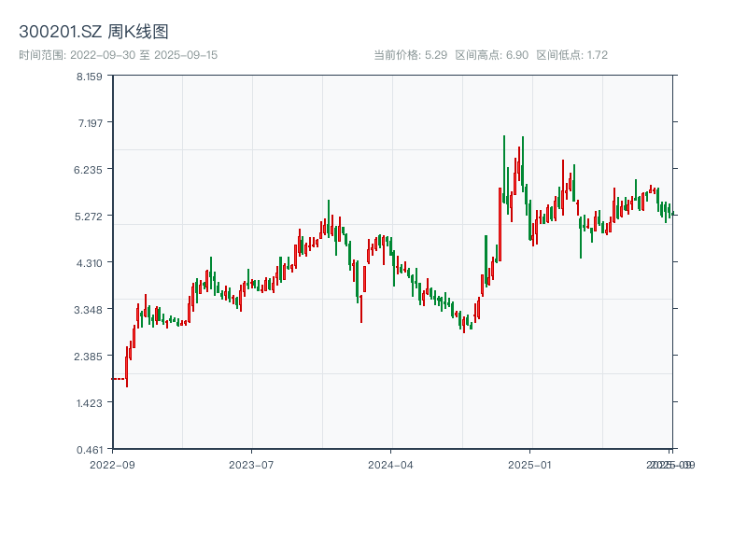The image size is (747, 560).
Task: Click the 当前价格: 5.29 label
Action: (x=410, y=55)
